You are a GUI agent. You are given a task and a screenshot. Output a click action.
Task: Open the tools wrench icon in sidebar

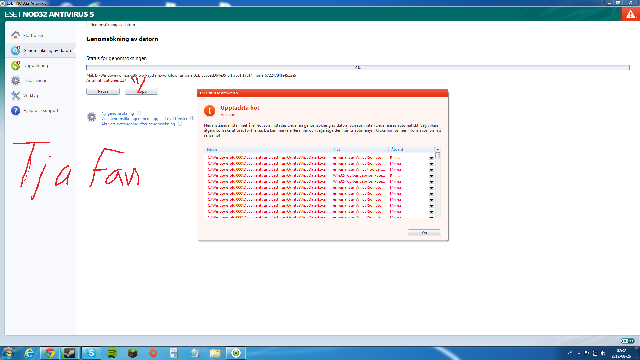click(16, 96)
